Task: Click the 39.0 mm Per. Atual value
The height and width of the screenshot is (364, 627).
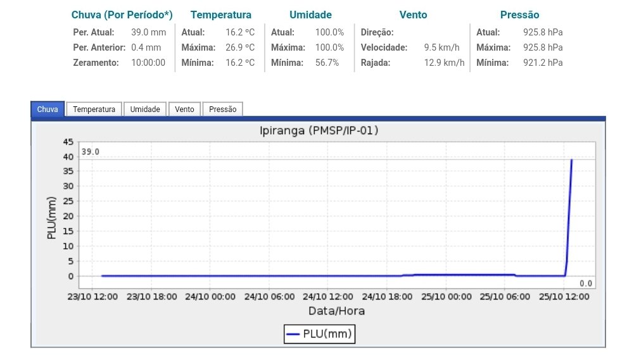Action: point(148,32)
